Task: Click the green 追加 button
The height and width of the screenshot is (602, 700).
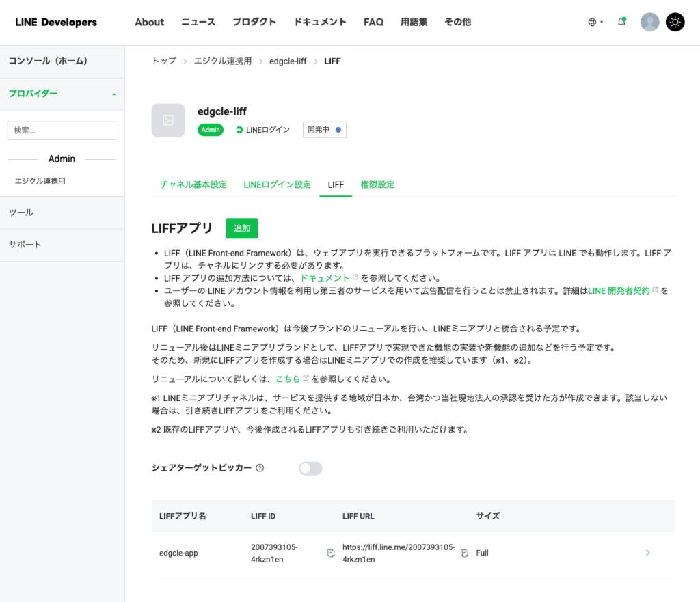Action: 242,228
